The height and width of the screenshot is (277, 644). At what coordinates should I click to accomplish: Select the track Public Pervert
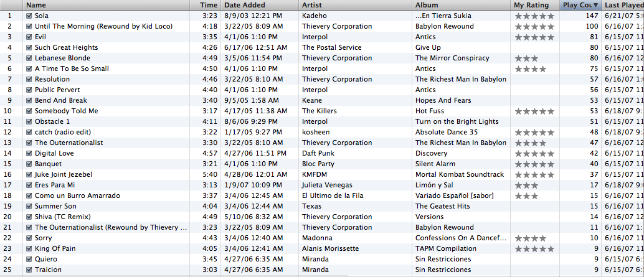tap(57, 90)
